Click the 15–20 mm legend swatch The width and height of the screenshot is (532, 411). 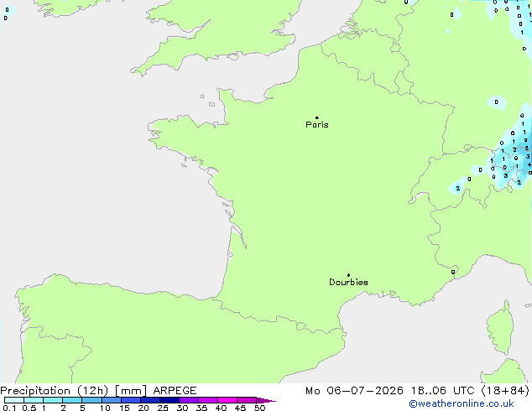131,400
